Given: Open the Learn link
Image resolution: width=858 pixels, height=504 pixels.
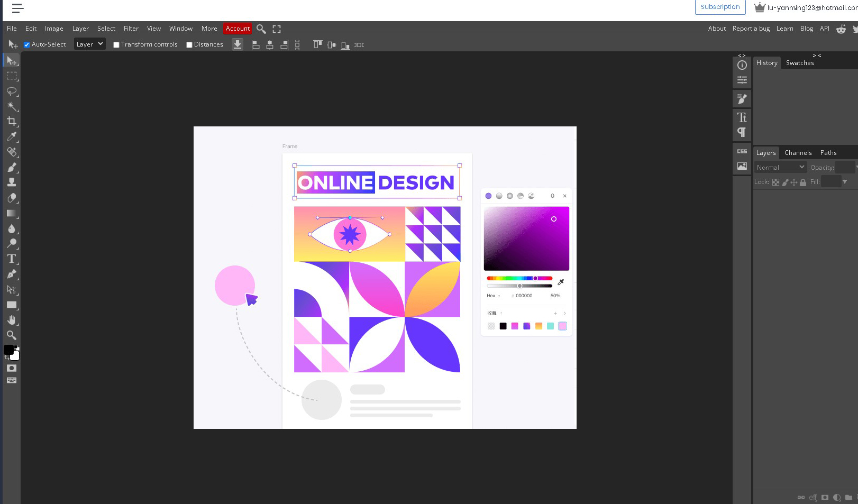Looking at the screenshot, I should click(784, 29).
